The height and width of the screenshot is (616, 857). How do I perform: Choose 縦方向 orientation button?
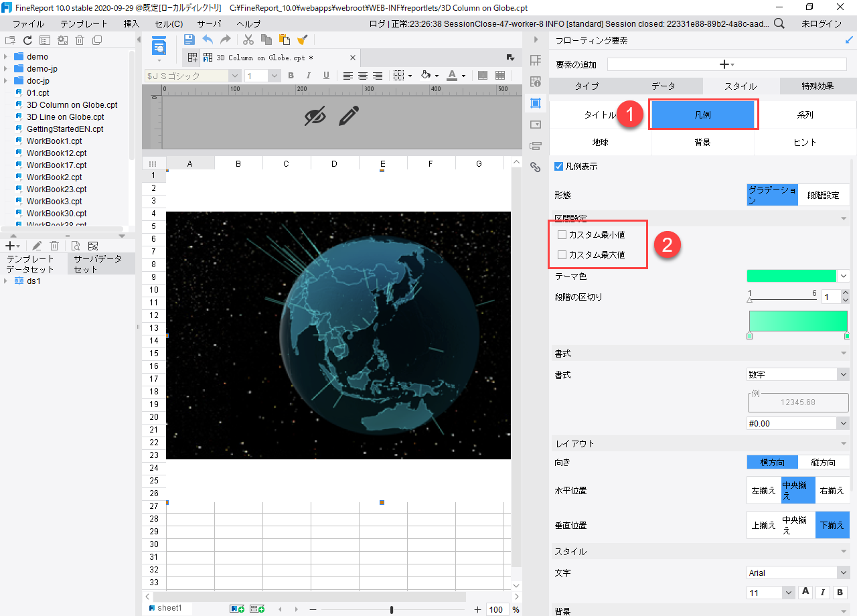point(824,462)
